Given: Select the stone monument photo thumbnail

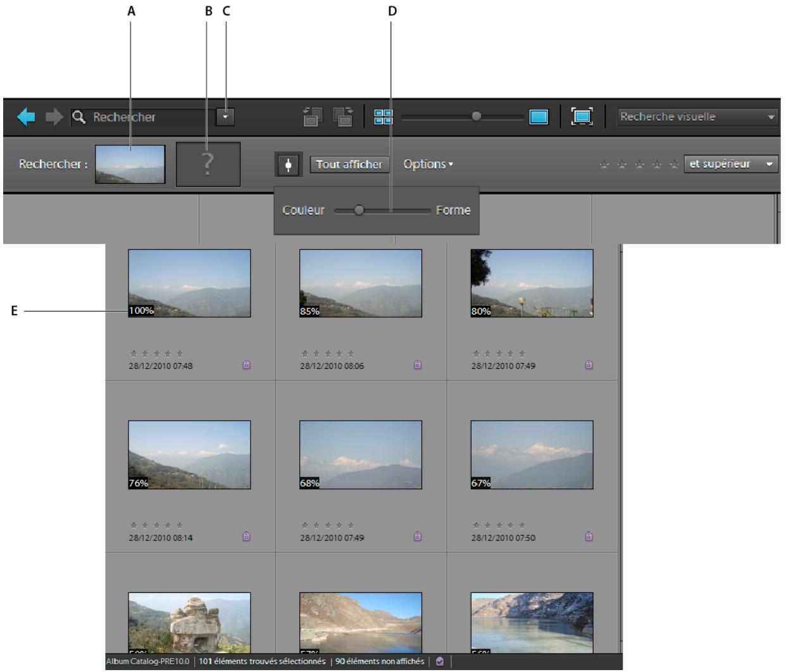Looking at the screenshot, I should coord(189,623).
